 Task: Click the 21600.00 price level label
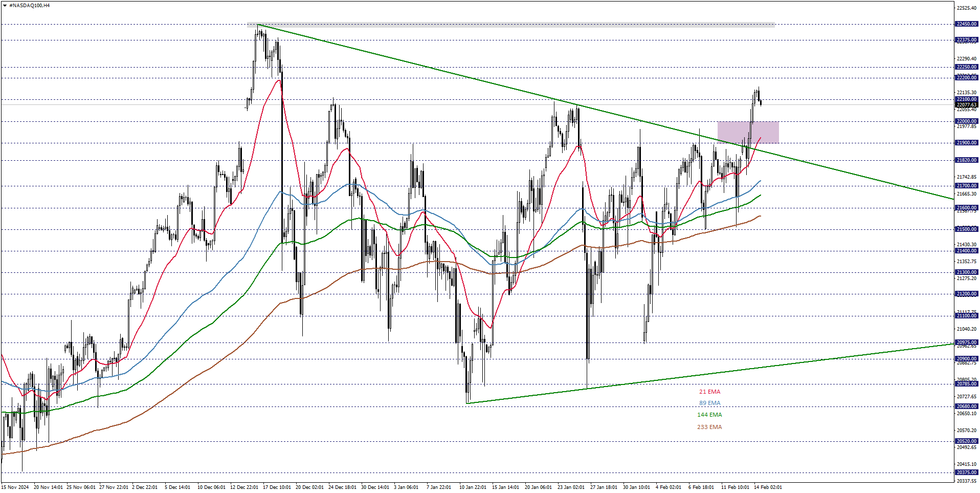click(x=967, y=208)
